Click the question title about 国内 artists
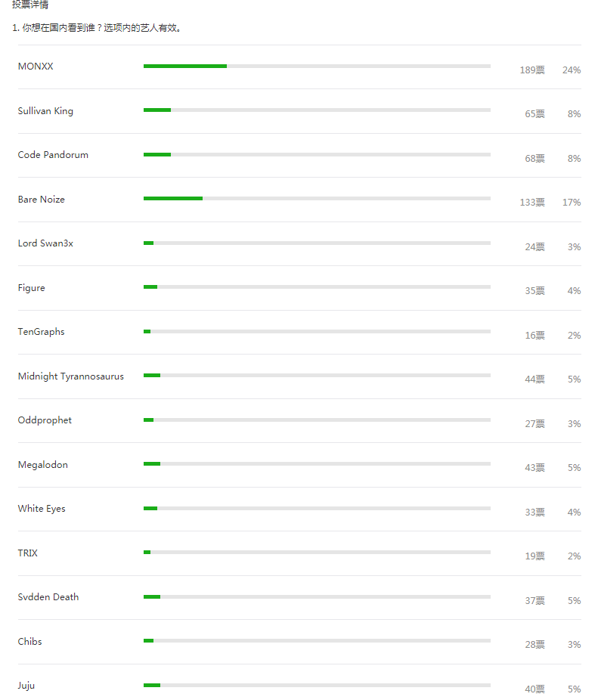 97,28
